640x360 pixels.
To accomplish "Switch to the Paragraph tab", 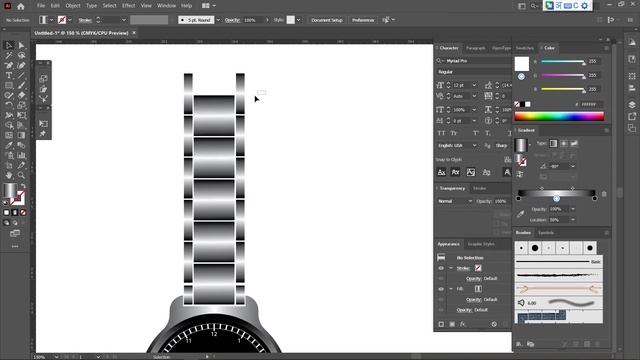I will 476,48.
